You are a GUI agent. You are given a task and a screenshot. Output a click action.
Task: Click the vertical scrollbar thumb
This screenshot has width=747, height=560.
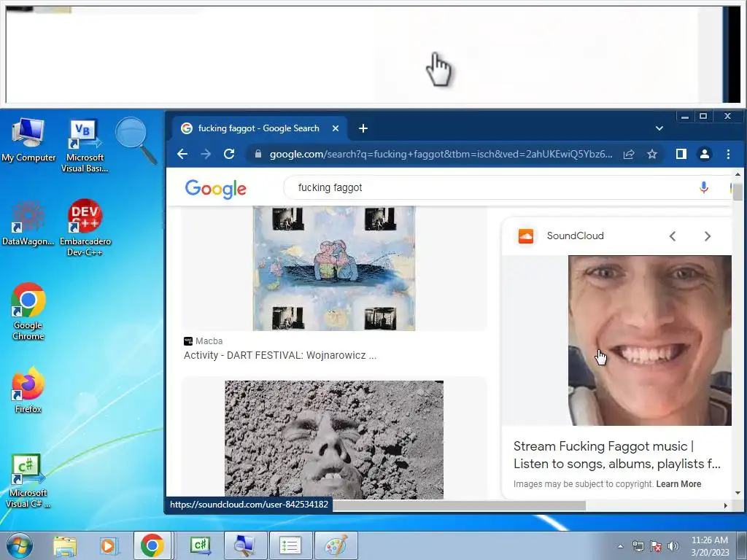[738, 191]
